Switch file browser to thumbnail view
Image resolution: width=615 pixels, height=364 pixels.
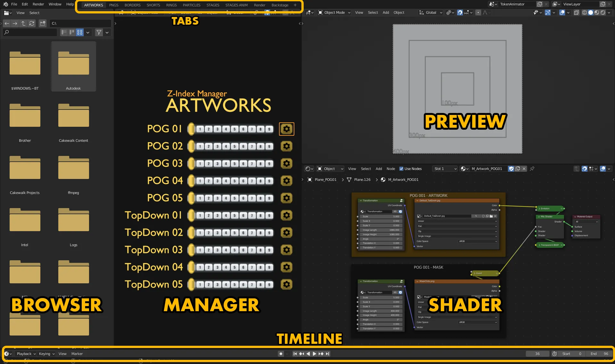pos(80,32)
